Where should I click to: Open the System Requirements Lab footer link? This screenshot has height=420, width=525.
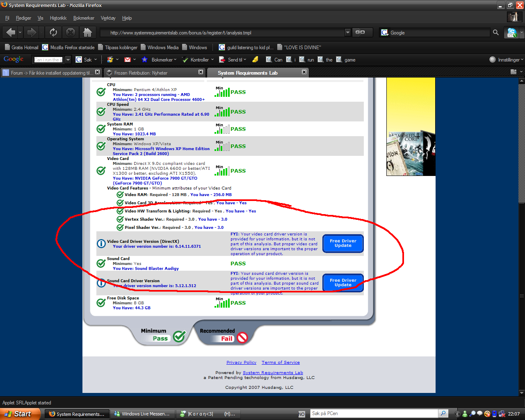click(273, 372)
